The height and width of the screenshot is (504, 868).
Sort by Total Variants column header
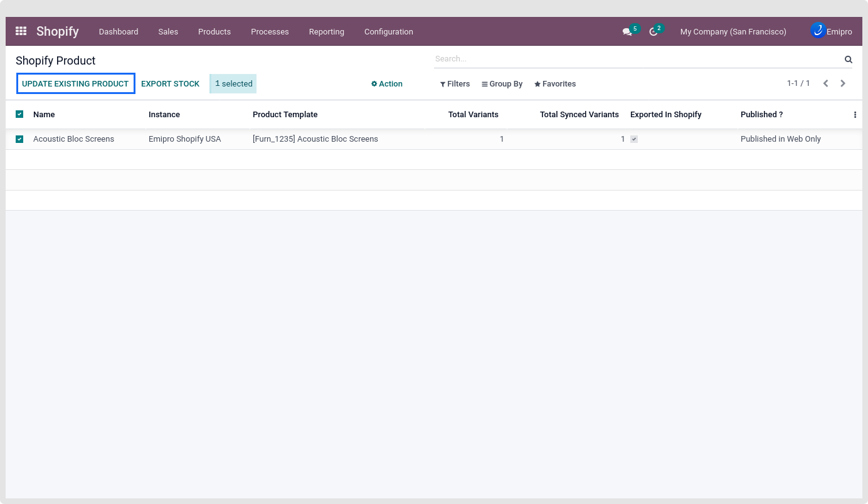click(474, 115)
